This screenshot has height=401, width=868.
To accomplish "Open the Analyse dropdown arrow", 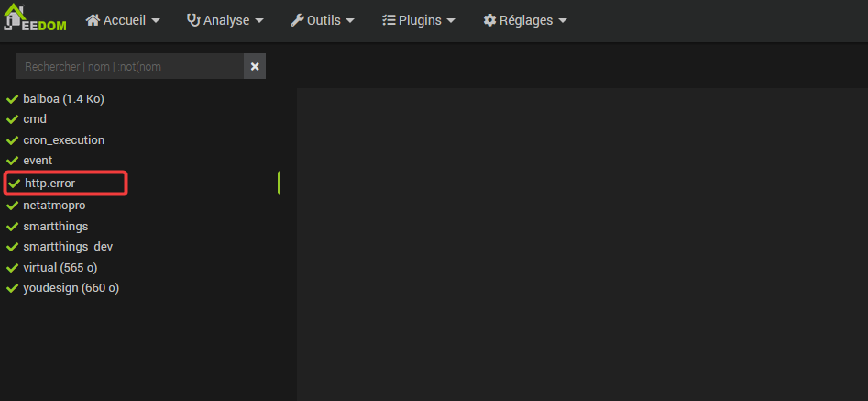I will (x=259, y=21).
